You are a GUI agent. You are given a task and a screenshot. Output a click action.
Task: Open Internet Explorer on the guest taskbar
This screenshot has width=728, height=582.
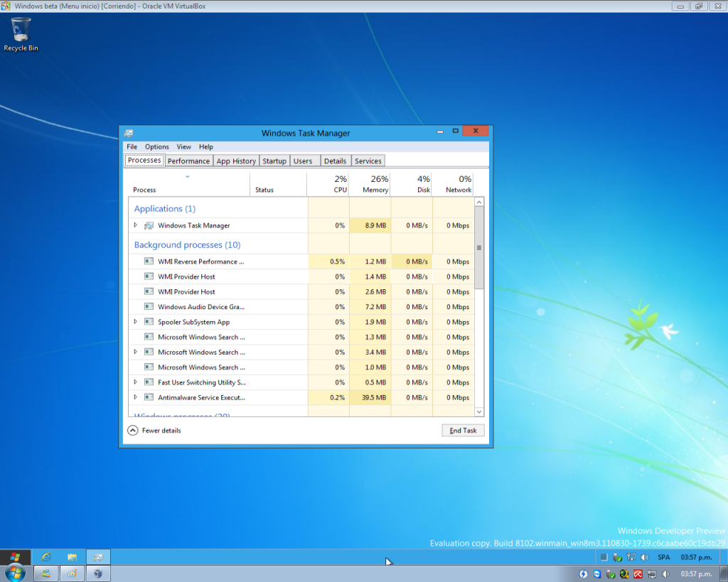pos(46,557)
